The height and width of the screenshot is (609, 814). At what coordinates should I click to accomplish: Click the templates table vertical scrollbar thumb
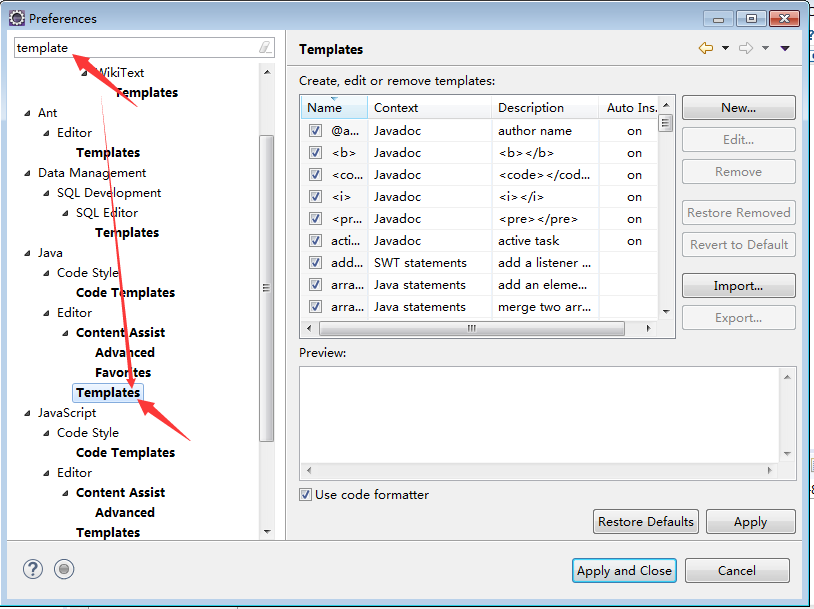(x=665, y=123)
